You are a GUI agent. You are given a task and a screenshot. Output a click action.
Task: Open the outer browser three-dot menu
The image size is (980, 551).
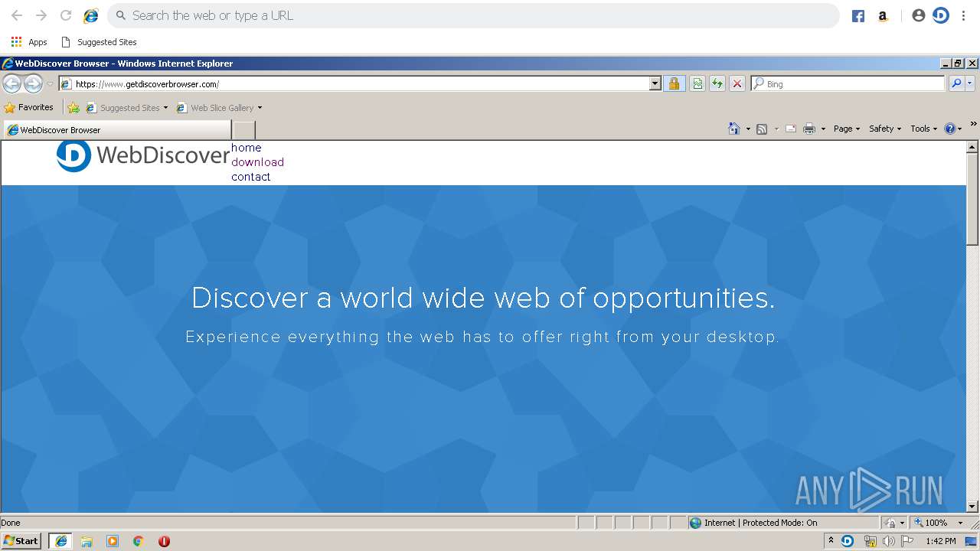[x=964, y=15]
